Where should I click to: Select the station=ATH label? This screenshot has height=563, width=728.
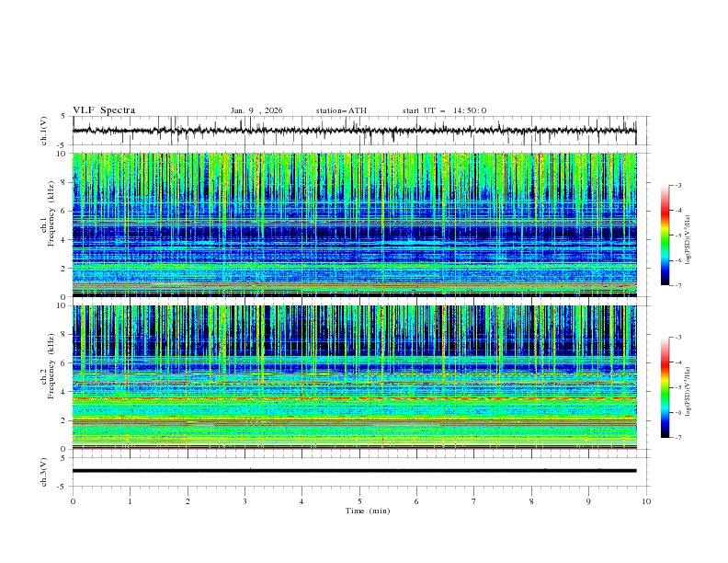point(341,110)
